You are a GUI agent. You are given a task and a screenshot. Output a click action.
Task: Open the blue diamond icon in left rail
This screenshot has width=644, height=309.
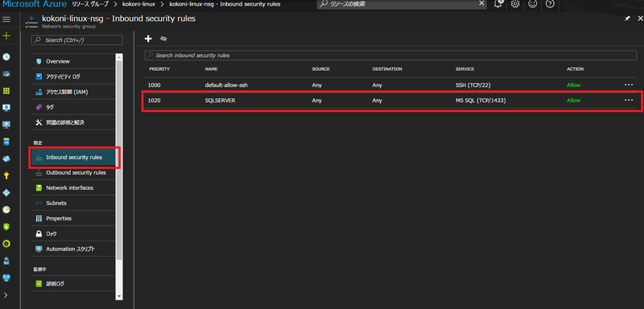click(6, 193)
